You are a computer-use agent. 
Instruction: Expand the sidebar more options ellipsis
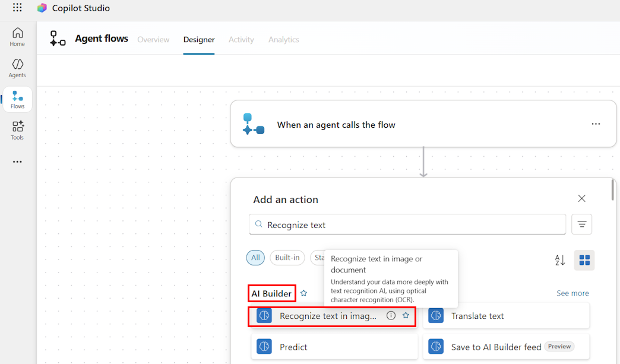[x=17, y=162]
